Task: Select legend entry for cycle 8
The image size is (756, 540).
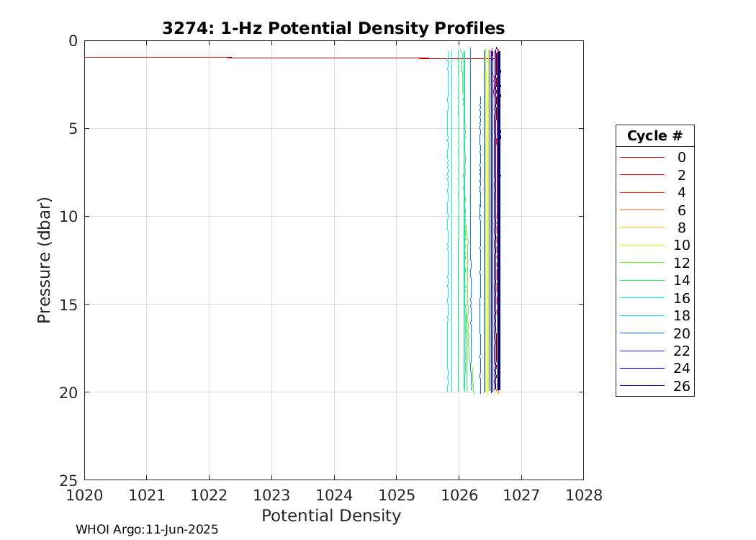Action: pos(654,228)
